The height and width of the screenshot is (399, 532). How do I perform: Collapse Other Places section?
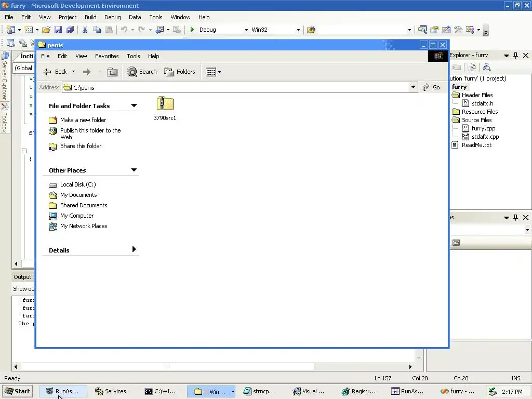click(x=134, y=170)
